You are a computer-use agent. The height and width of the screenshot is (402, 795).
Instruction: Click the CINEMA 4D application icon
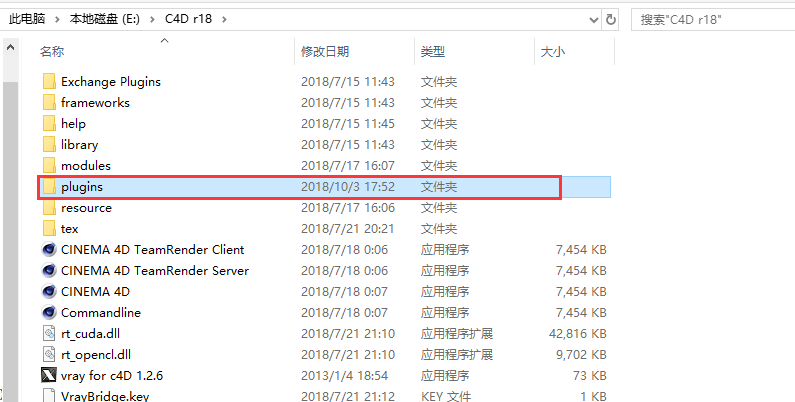tap(49, 291)
